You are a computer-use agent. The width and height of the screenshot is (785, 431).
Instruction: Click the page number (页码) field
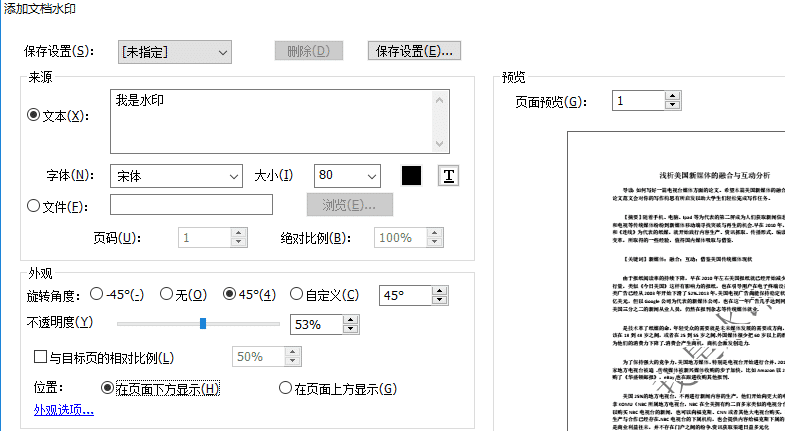pos(204,238)
